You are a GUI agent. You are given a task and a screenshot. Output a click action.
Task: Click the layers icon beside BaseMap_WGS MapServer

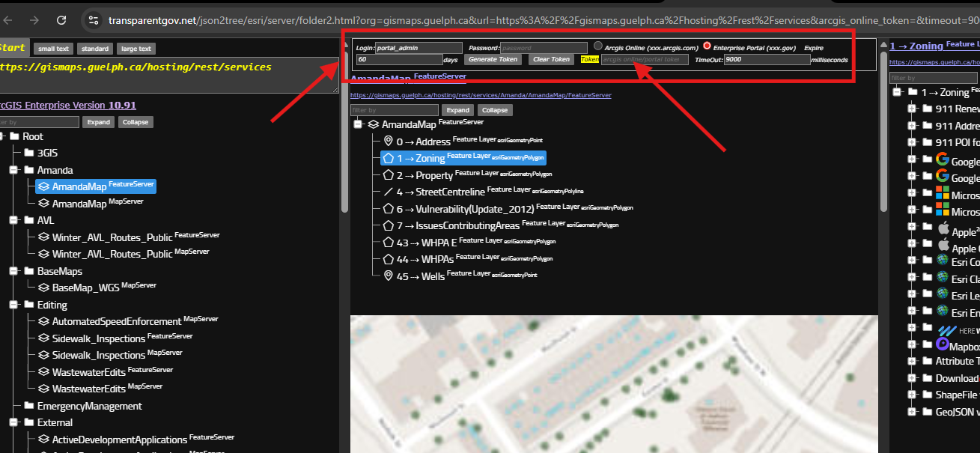(44, 287)
